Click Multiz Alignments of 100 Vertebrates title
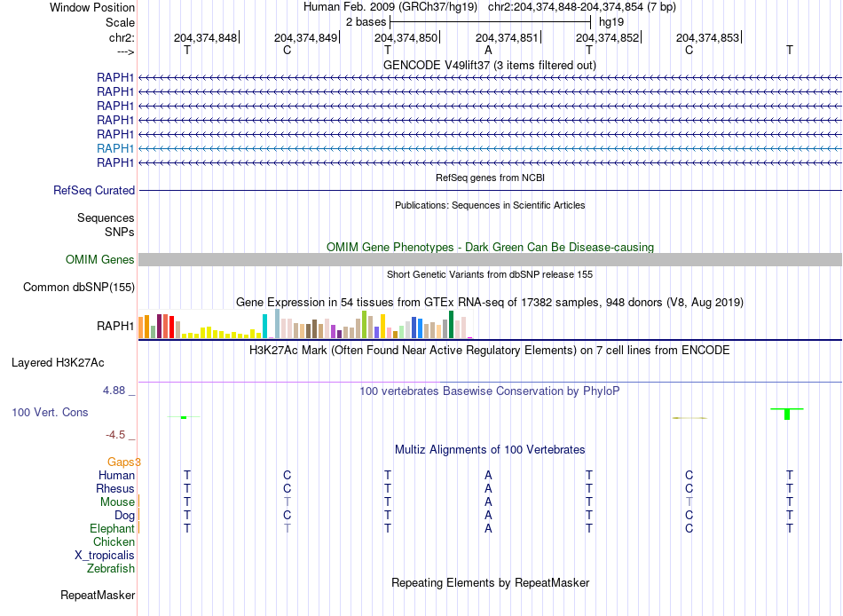This screenshot has width=843, height=616. point(490,450)
